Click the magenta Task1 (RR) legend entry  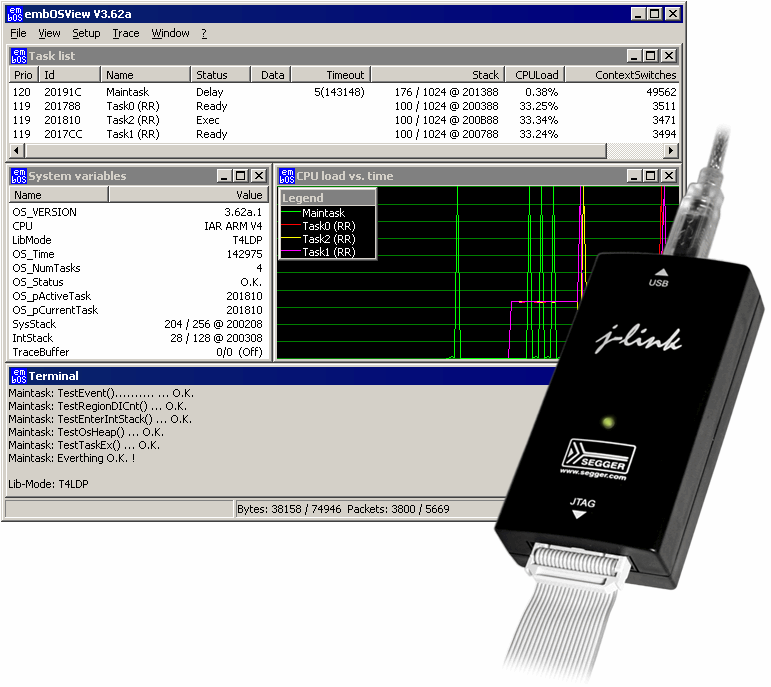(319, 252)
